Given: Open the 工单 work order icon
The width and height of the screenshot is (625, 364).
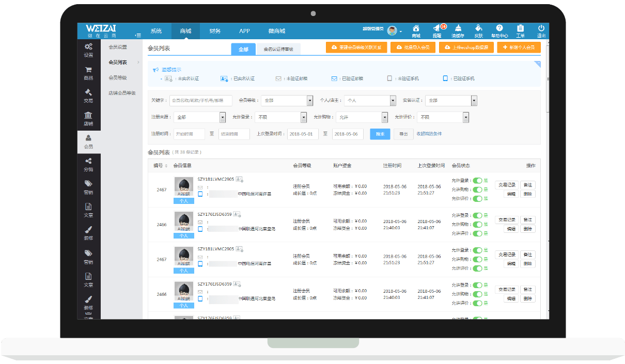Looking at the screenshot, I should point(520,31).
